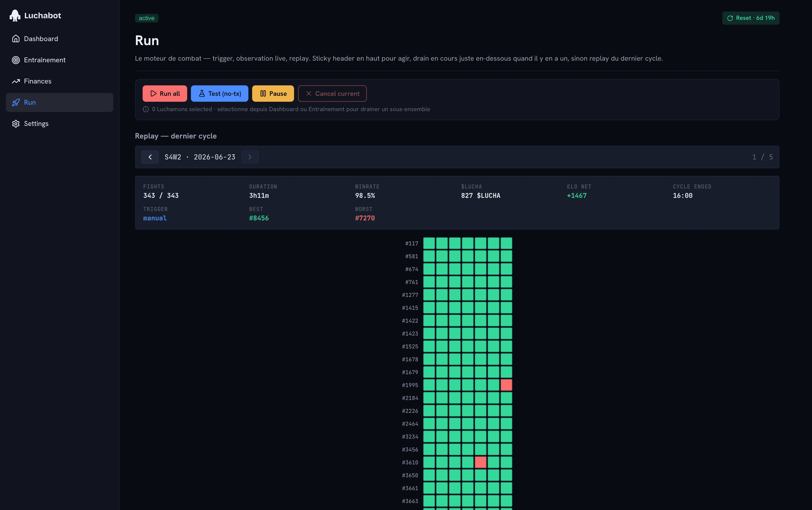Screen dimensions: 812x510
Task: Go to Entraînement page
Action: (x=59, y=60)
